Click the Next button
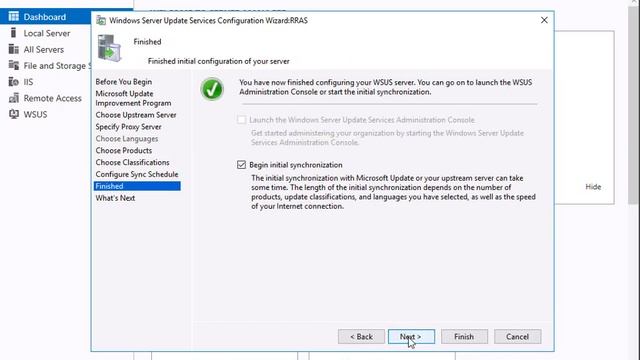This screenshot has height=360, width=640. (411, 337)
